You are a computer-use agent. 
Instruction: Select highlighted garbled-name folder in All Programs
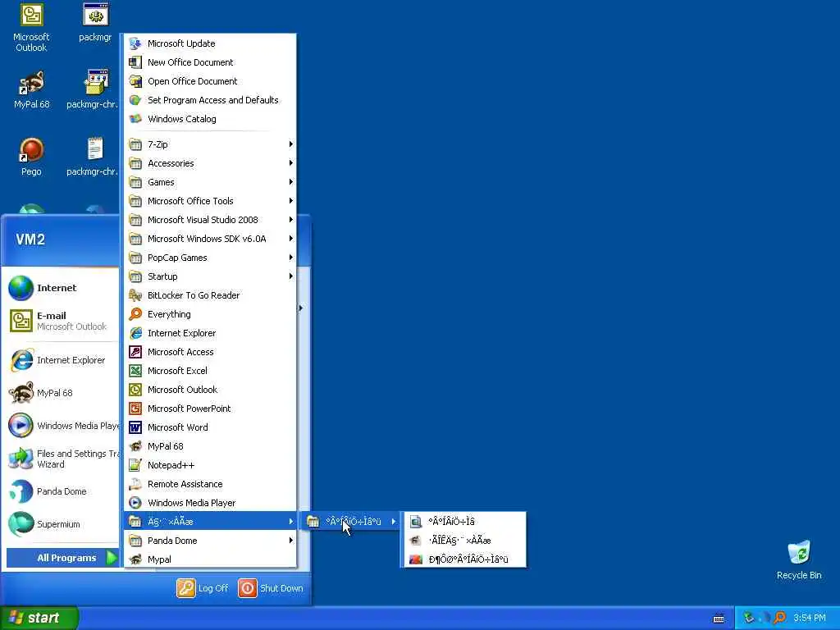pyautogui.click(x=210, y=521)
